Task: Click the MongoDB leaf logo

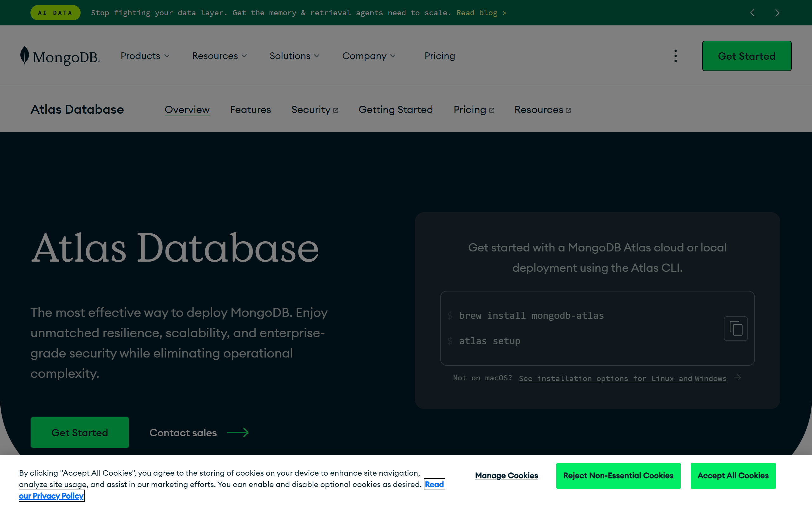Action: click(60, 56)
